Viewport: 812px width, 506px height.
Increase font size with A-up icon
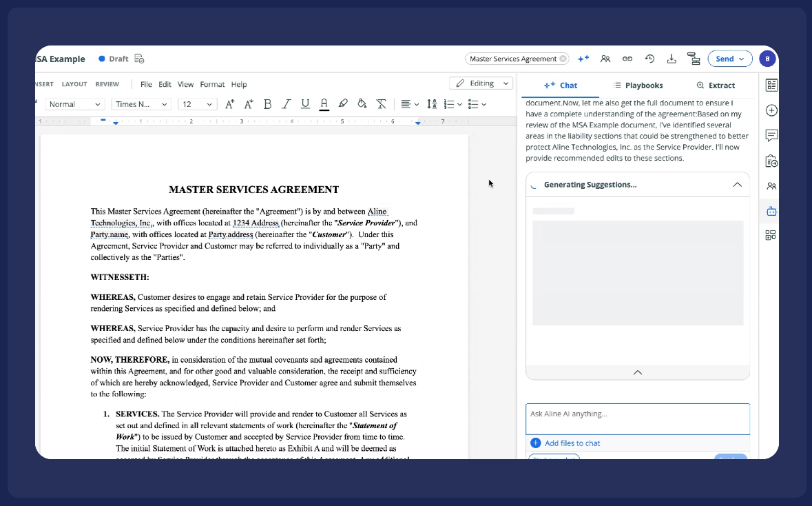tap(230, 104)
